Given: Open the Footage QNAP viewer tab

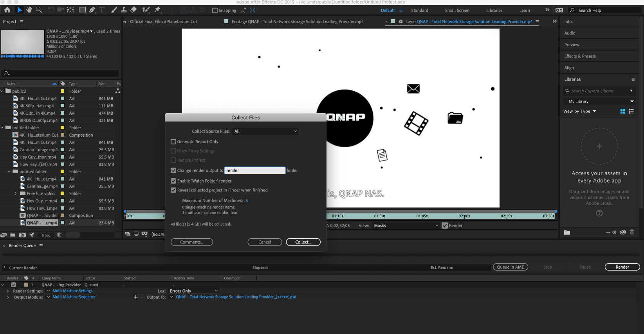Looking at the screenshot, I should pyautogui.click(x=297, y=22).
